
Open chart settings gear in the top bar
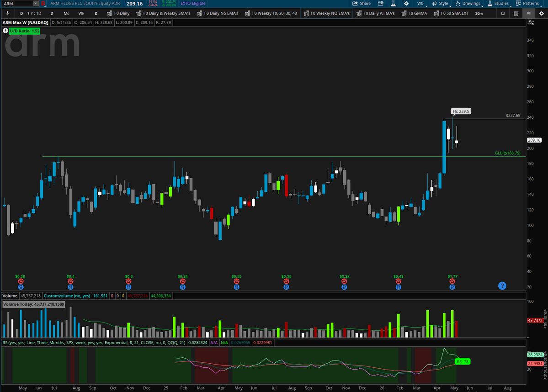point(406,4)
